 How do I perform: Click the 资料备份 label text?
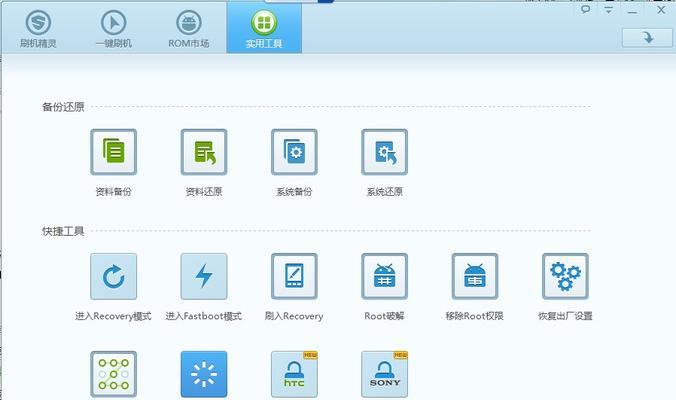coord(113,192)
